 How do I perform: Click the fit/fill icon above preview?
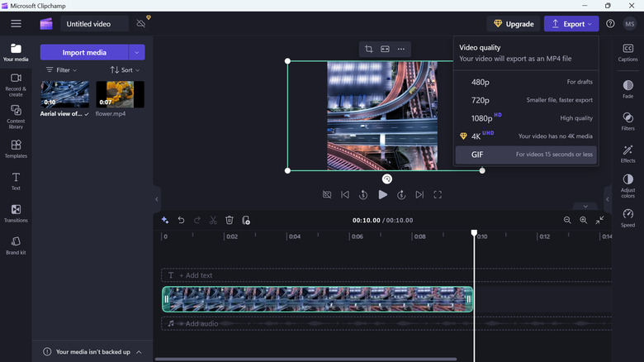click(385, 49)
